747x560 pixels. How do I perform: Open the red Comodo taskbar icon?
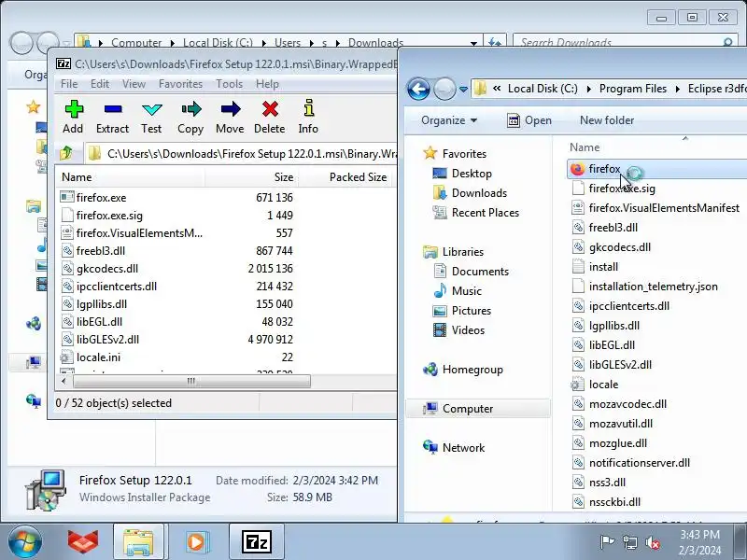click(82, 541)
